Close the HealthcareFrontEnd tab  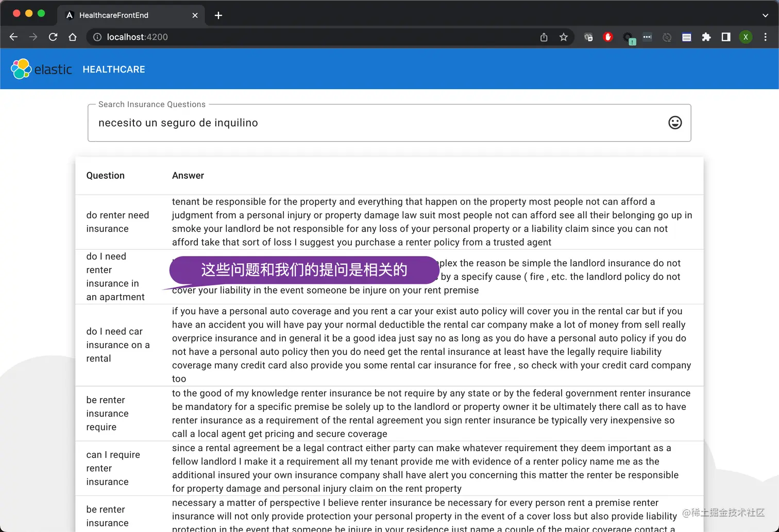[195, 15]
